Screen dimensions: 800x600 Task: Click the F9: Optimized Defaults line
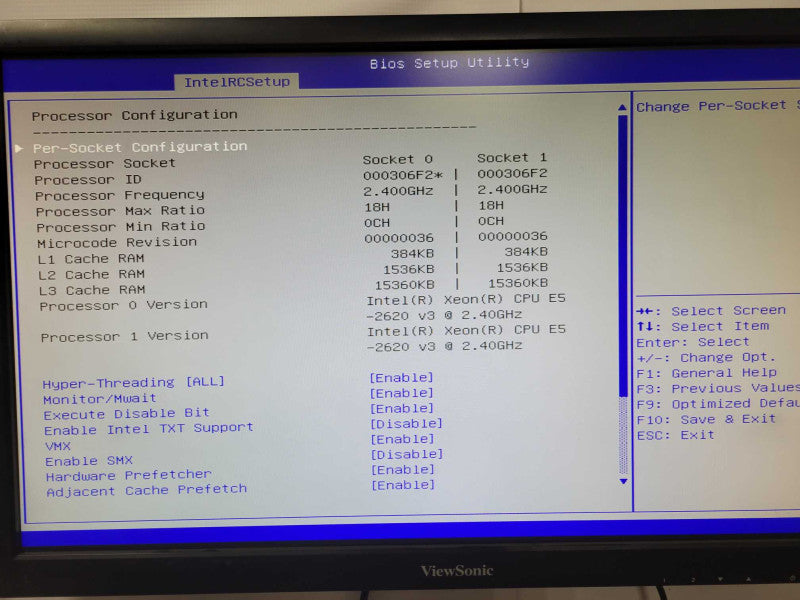point(718,404)
